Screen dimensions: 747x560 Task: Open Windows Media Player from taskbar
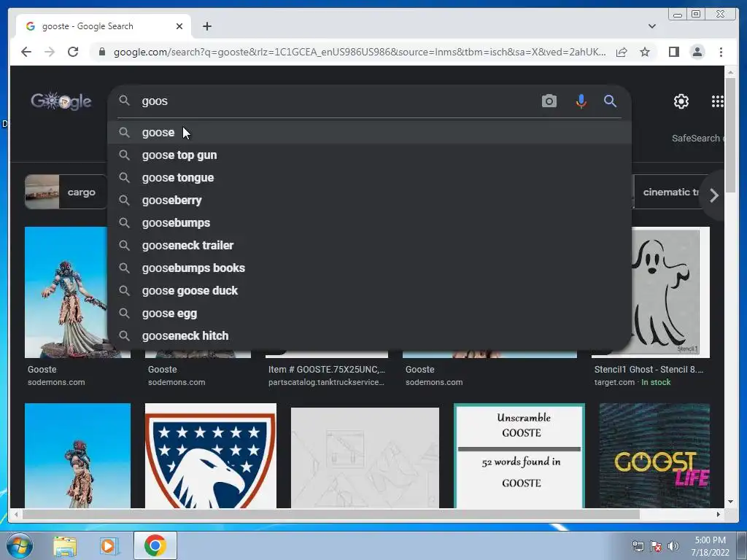tap(108, 545)
